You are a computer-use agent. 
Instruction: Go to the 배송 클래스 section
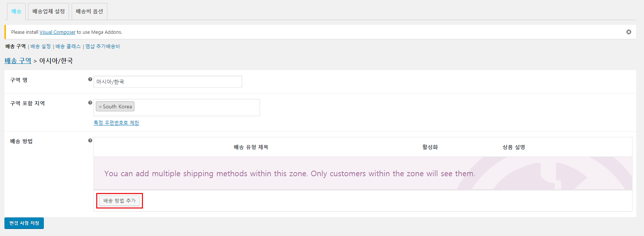[x=68, y=46]
